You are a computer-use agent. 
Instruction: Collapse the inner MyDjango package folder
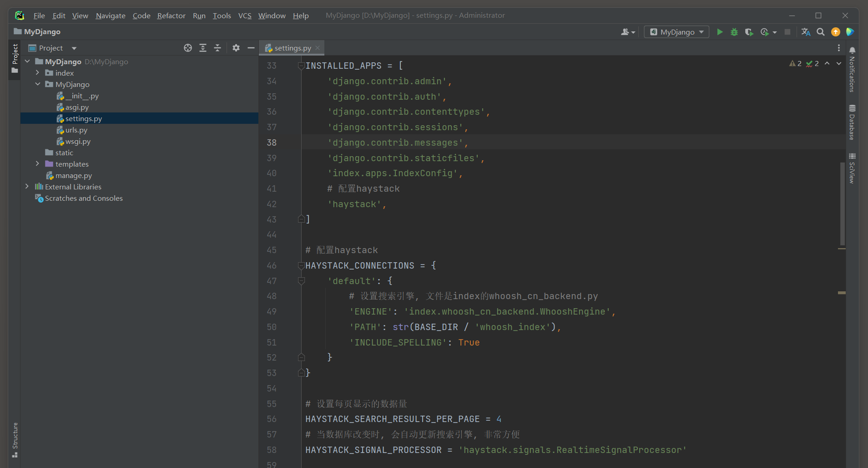38,84
